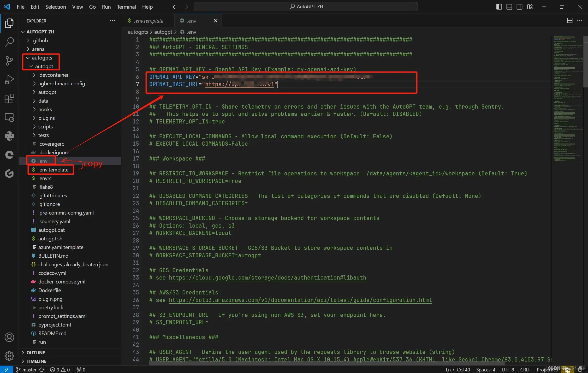588x373 pixels.
Task: Click the split editor icon
Action: click(570, 21)
